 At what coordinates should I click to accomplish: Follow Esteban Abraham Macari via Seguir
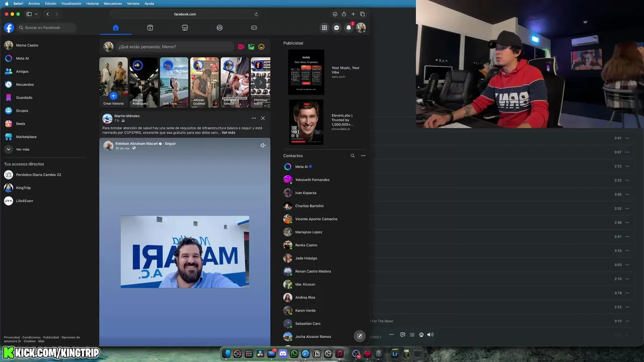171,144
